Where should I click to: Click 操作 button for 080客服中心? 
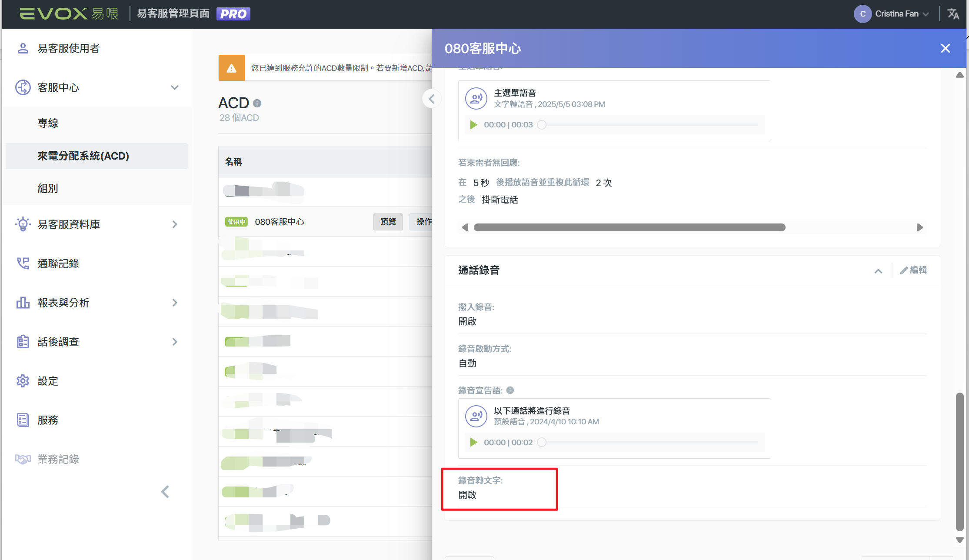coord(421,222)
